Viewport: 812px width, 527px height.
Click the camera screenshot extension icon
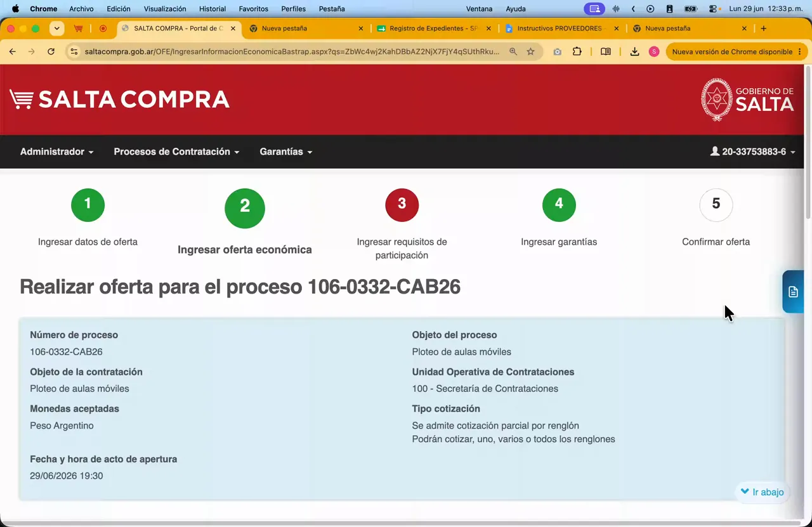(557, 51)
